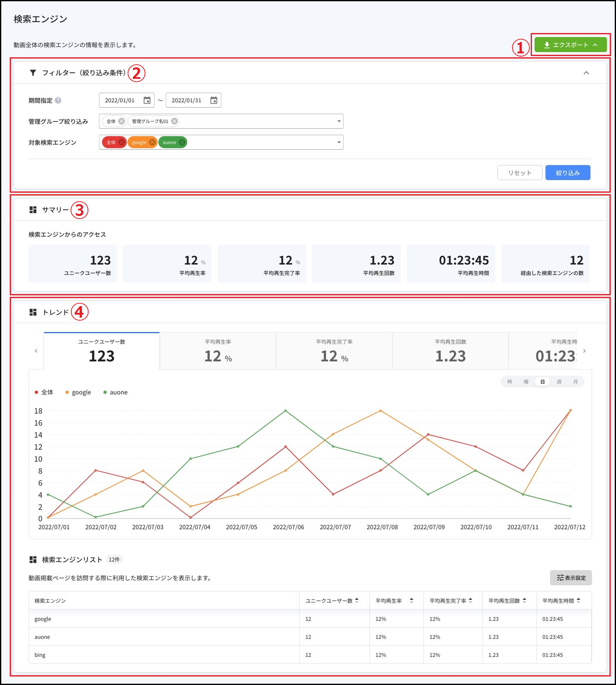616x685 pixels.
Task: Click the 検索エンジンリスト section grid icon
Action: click(x=33, y=560)
